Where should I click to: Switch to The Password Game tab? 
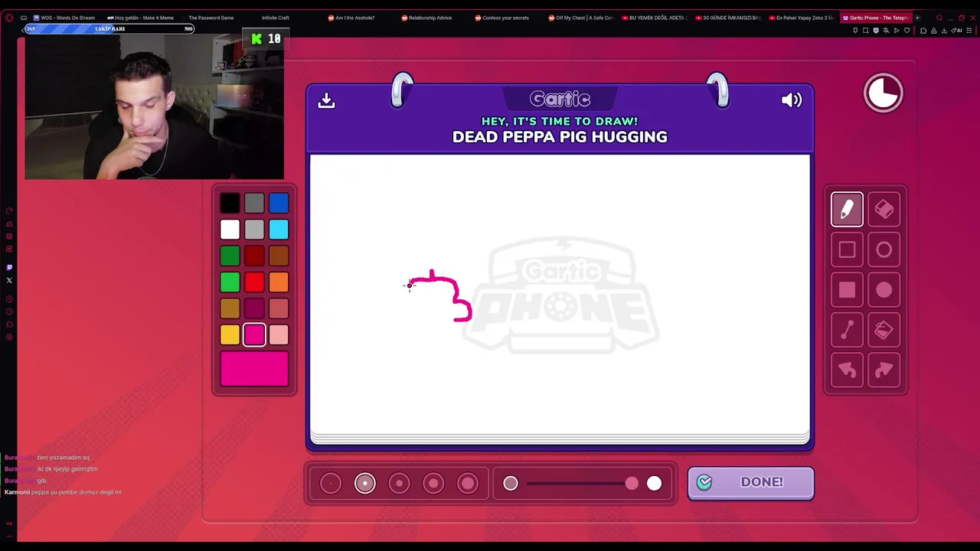[211, 18]
